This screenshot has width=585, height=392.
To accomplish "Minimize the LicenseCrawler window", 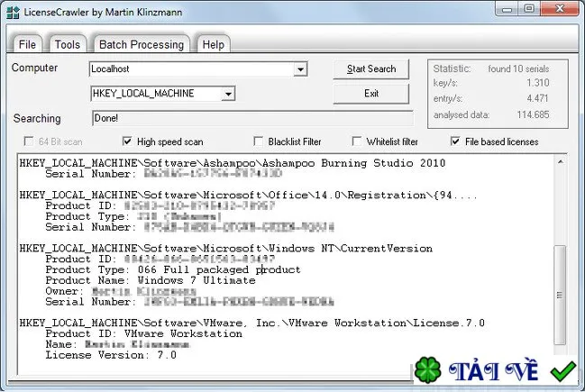I will 507,9.
